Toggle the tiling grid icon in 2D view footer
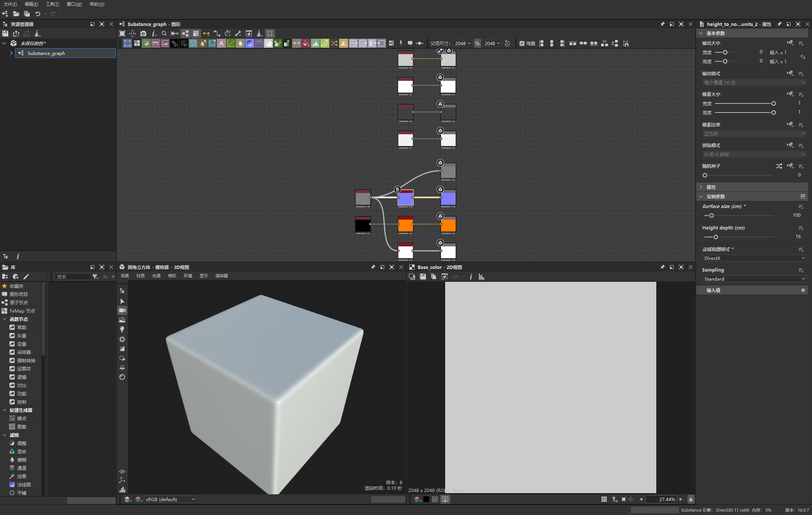This screenshot has width=812, height=515. (x=604, y=499)
